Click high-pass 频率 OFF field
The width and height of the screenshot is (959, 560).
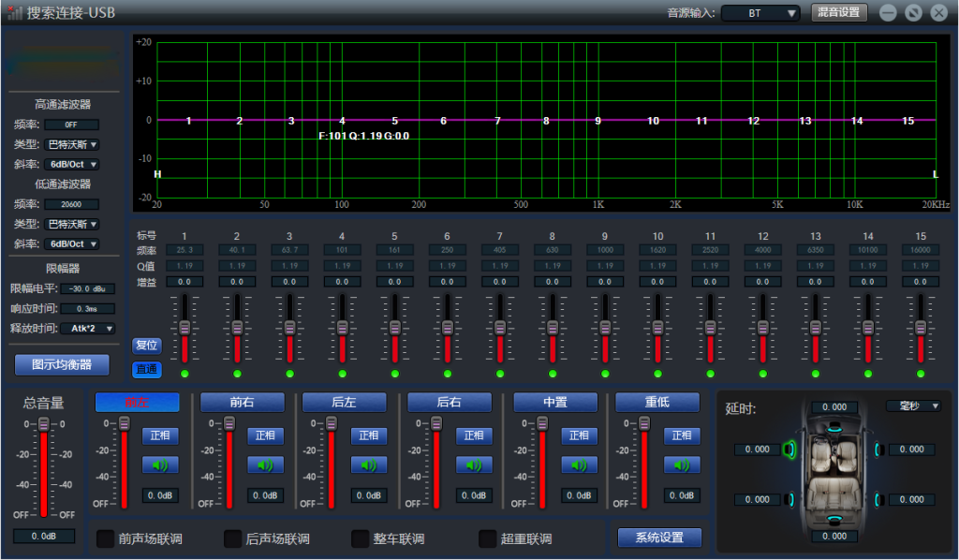(71, 125)
